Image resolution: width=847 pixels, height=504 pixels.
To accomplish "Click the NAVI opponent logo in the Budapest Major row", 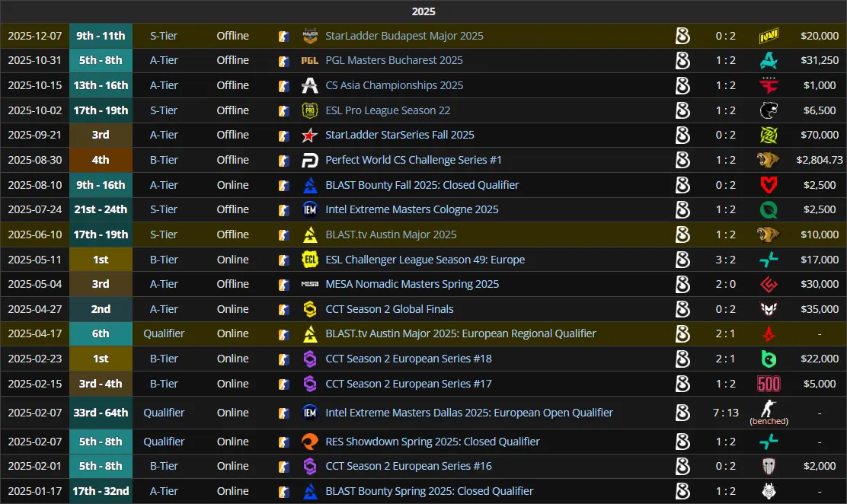I will pos(769,36).
